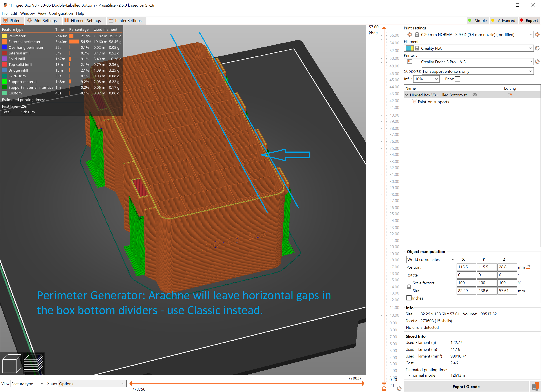
Task: Tick the Inches checkbox
Action: click(409, 298)
